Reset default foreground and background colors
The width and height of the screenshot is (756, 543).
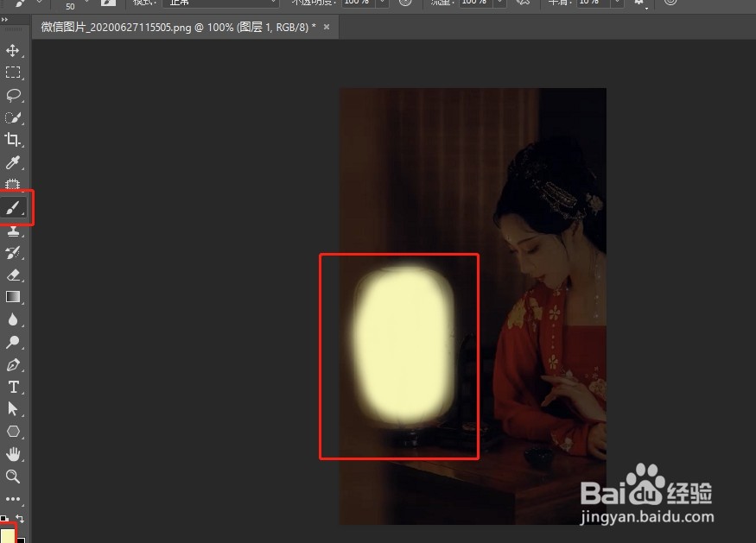point(3,519)
